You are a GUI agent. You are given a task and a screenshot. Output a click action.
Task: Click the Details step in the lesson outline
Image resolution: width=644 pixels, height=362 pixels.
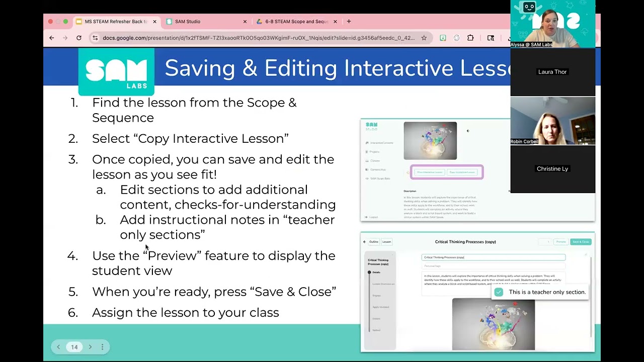pos(376,273)
